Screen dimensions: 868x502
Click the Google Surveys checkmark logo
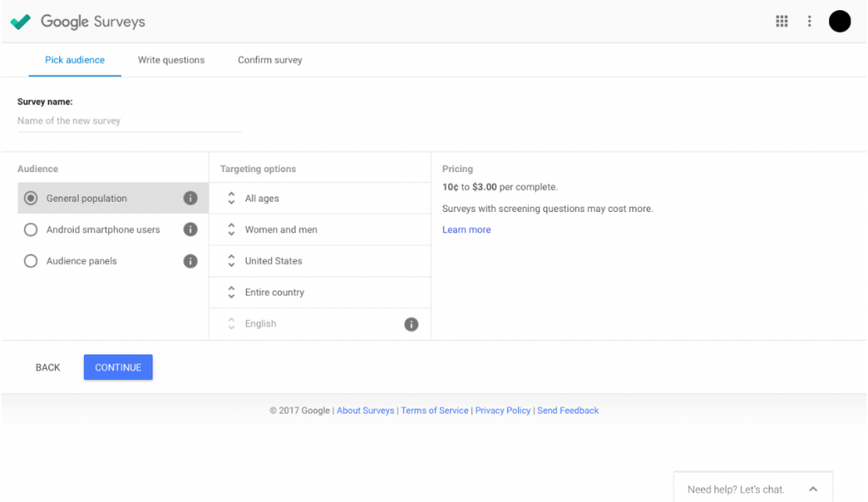click(20, 21)
